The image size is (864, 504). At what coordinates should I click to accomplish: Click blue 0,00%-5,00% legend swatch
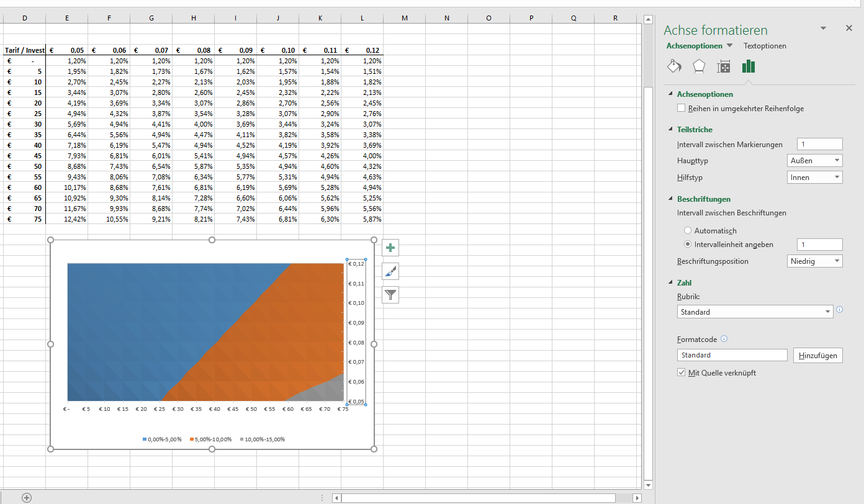pos(145,439)
